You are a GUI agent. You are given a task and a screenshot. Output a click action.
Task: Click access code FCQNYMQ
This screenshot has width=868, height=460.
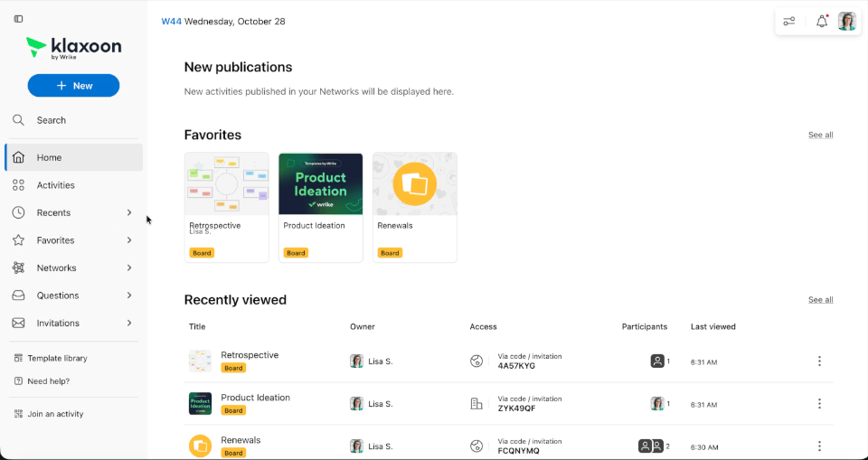tap(518, 451)
